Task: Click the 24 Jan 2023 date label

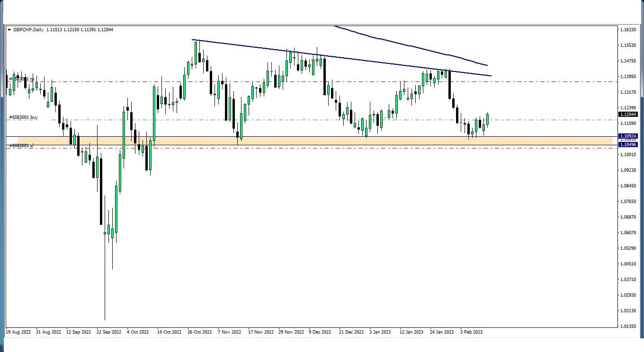Action: [442, 332]
